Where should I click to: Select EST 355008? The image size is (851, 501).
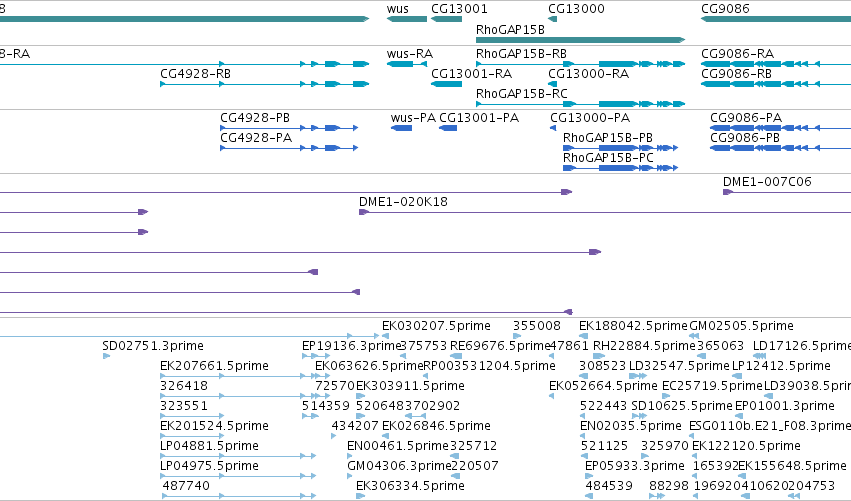[x=537, y=326]
